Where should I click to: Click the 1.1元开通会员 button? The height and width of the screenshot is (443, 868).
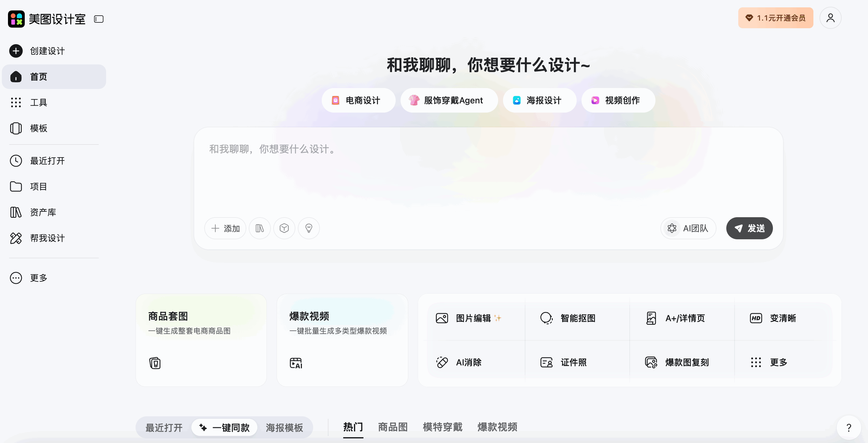775,18
